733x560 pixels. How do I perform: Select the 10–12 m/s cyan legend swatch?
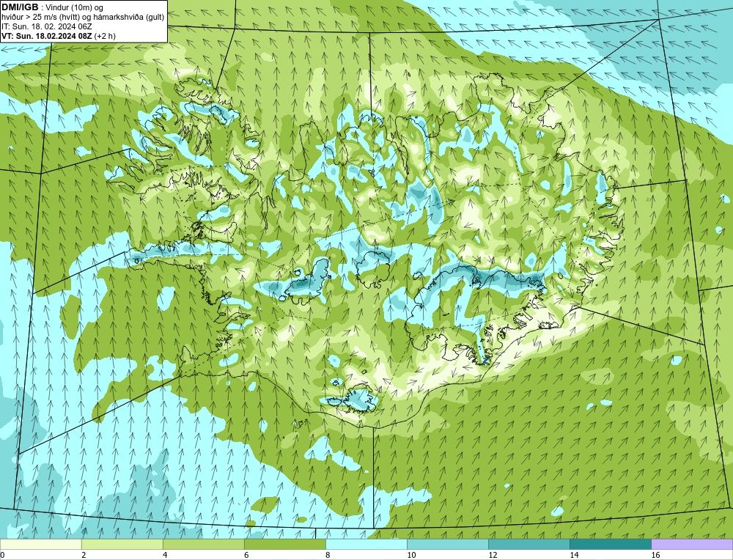[447, 544]
